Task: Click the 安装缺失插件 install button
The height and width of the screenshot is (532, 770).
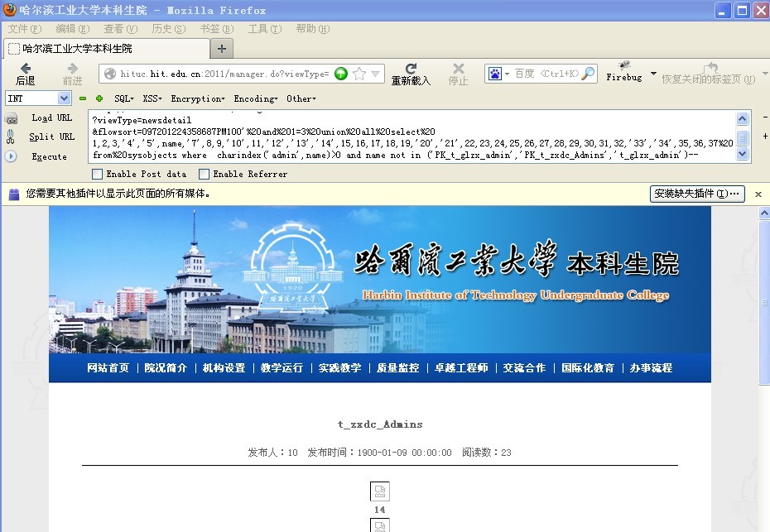Action: click(x=697, y=194)
